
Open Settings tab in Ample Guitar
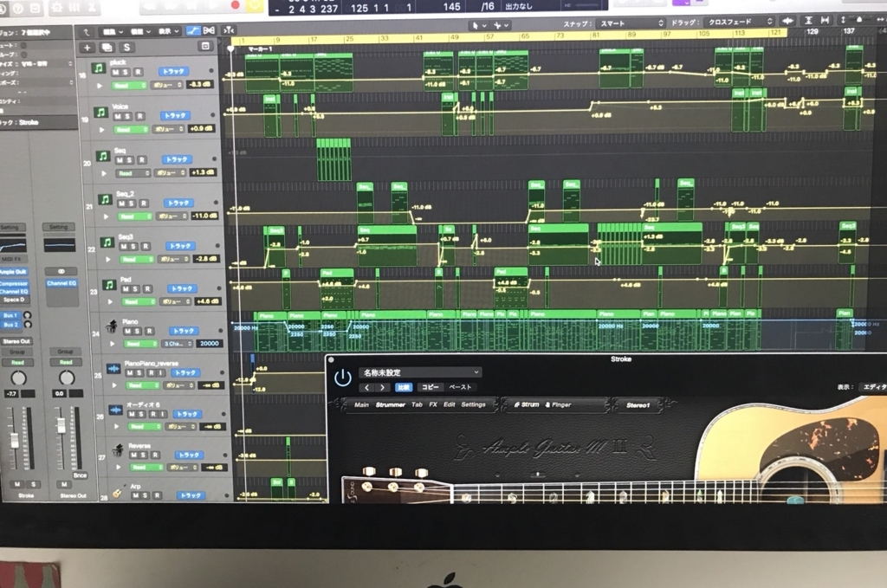(x=474, y=404)
